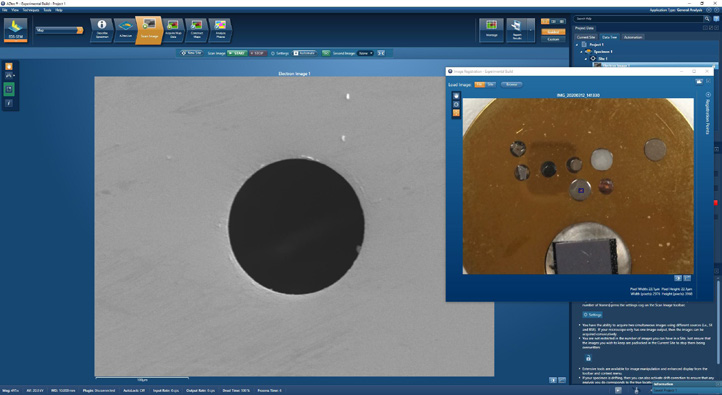The image size is (722, 395).
Task: Open the Second Image dropdown
Action: [366, 53]
